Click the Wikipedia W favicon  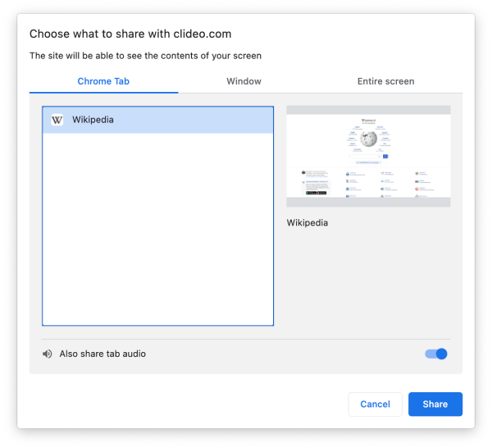[x=57, y=120]
